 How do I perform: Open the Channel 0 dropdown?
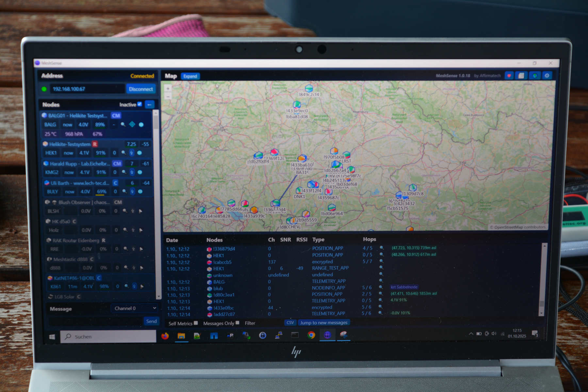click(135, 308)
